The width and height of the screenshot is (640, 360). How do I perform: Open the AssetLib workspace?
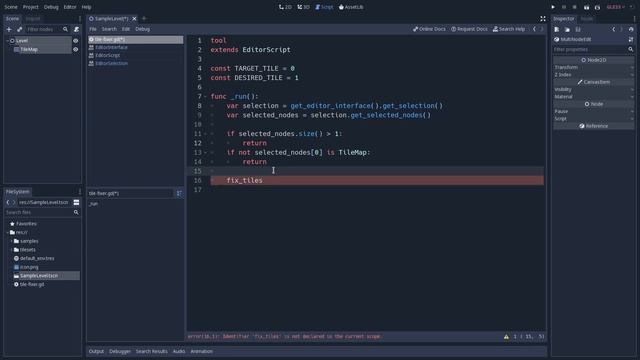(x=351, y=7)
